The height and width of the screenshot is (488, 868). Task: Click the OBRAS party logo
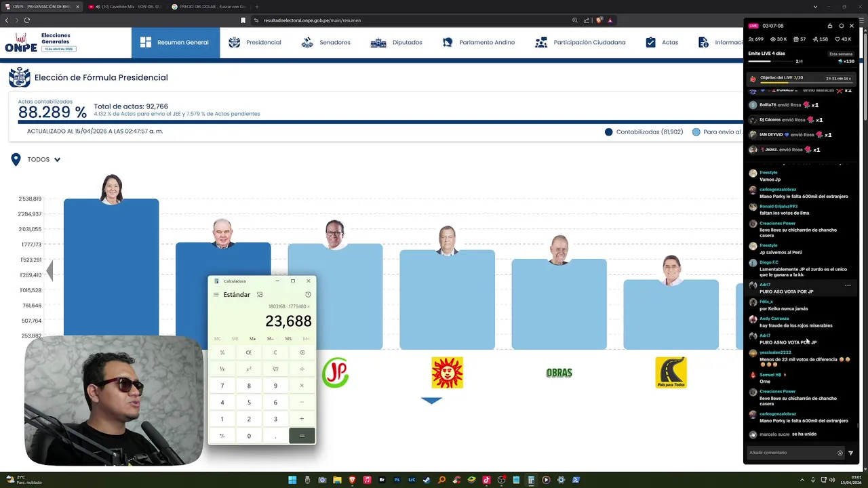[x=559, y=373]
